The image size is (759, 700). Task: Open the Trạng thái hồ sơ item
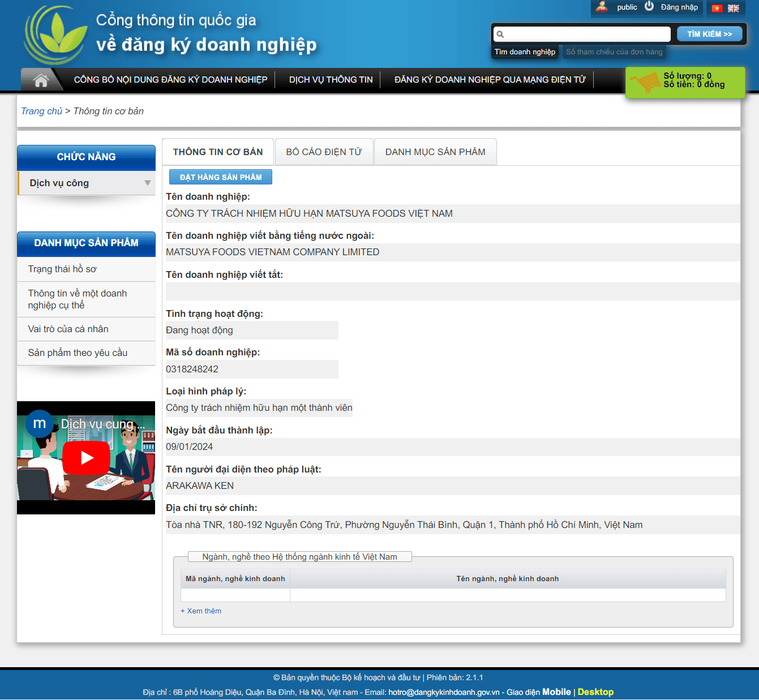pos(86,269)
